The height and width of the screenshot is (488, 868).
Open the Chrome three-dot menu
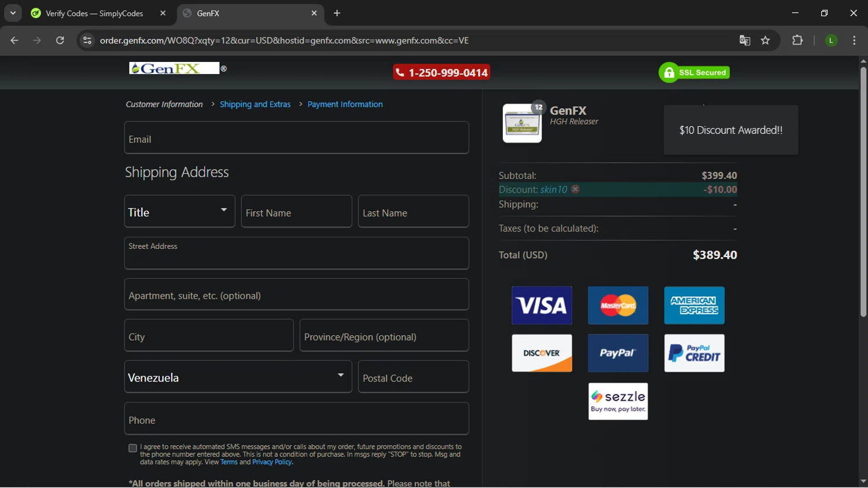click(854, 41)
